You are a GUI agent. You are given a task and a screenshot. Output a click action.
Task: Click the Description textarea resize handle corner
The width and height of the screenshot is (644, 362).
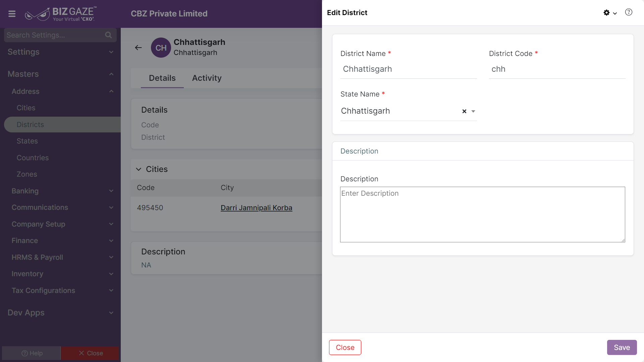pyautogui.click(x=623, y=240)
